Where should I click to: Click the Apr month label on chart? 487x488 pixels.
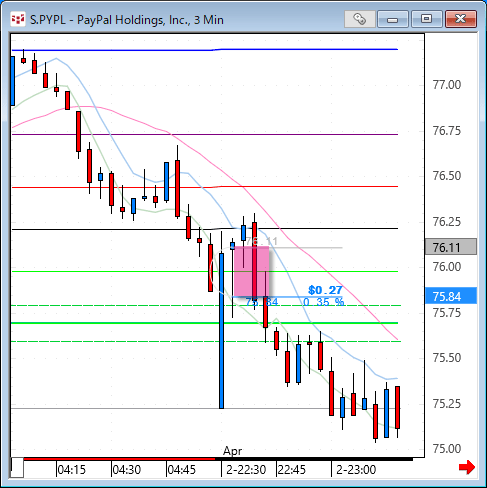[x=232, y=451]
